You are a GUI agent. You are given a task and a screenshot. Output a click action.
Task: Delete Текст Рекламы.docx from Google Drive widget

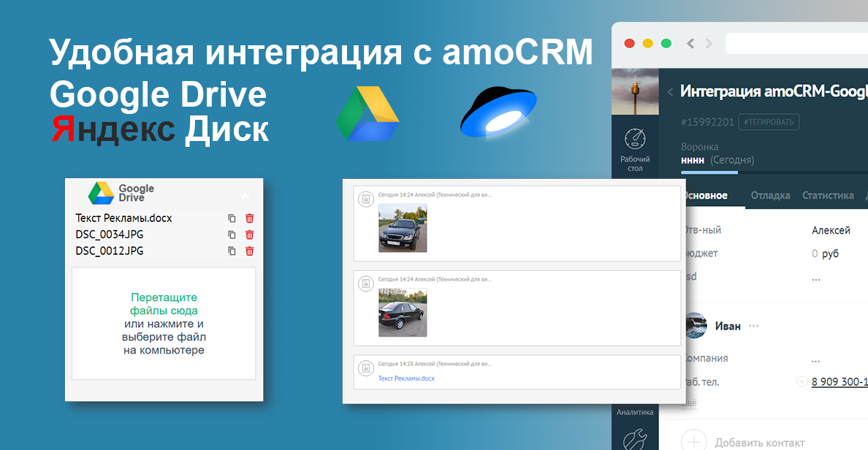tap(250, 218)
